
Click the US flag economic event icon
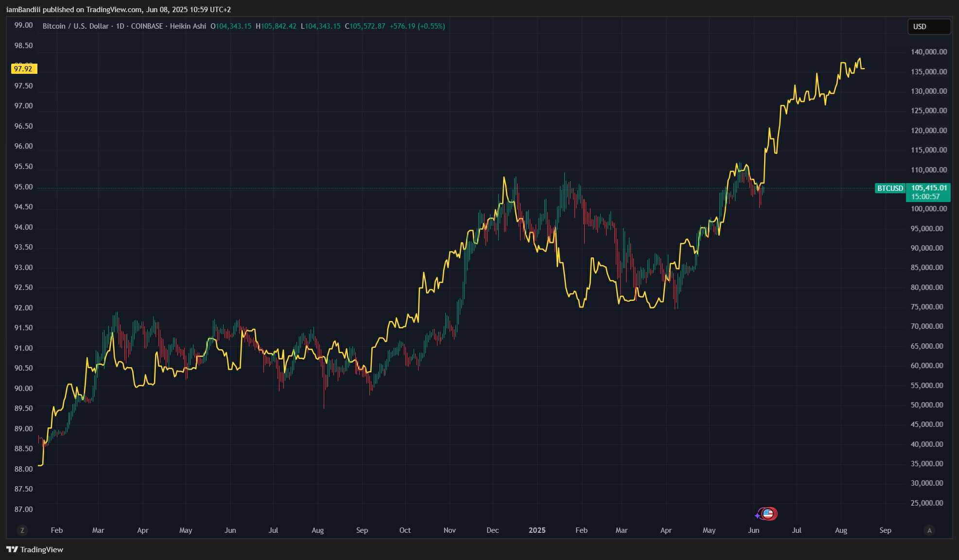click(x=768, y=513)
